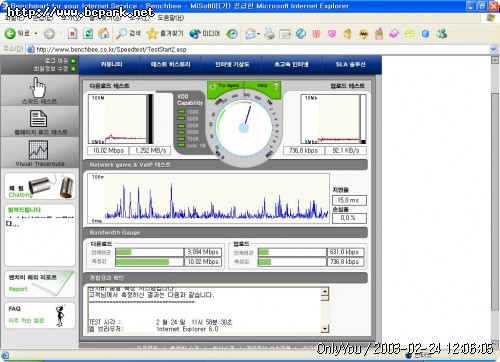Open the address bar URL dropdown

click(493, 49)
